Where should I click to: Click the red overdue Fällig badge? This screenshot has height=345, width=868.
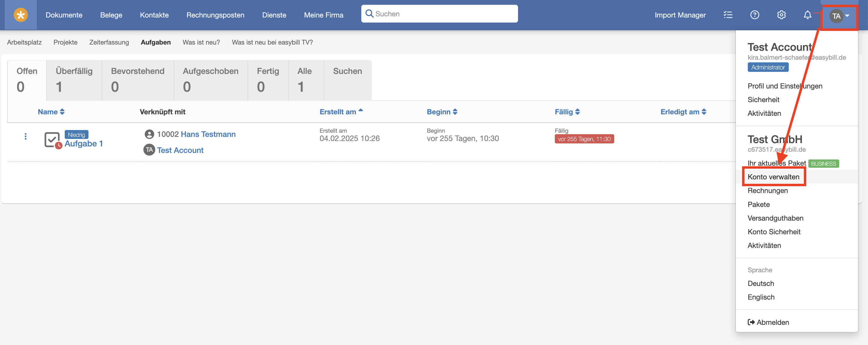[584, 139]
